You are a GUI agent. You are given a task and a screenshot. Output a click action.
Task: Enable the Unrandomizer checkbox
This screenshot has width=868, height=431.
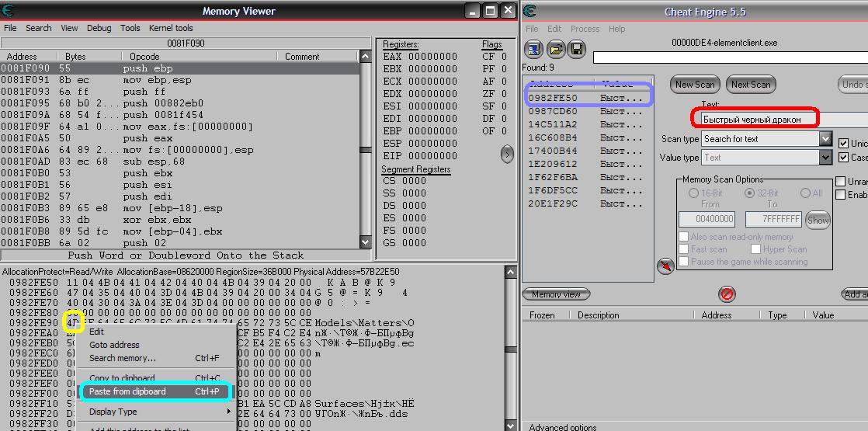pos(840,181)
